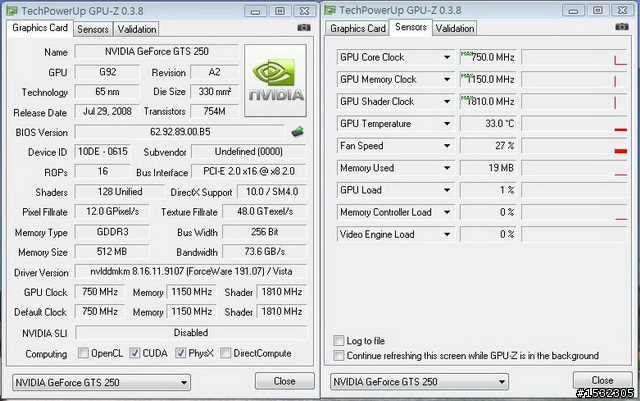
Task: Minimize the left GPU-Z window
Action: (256, 11)
